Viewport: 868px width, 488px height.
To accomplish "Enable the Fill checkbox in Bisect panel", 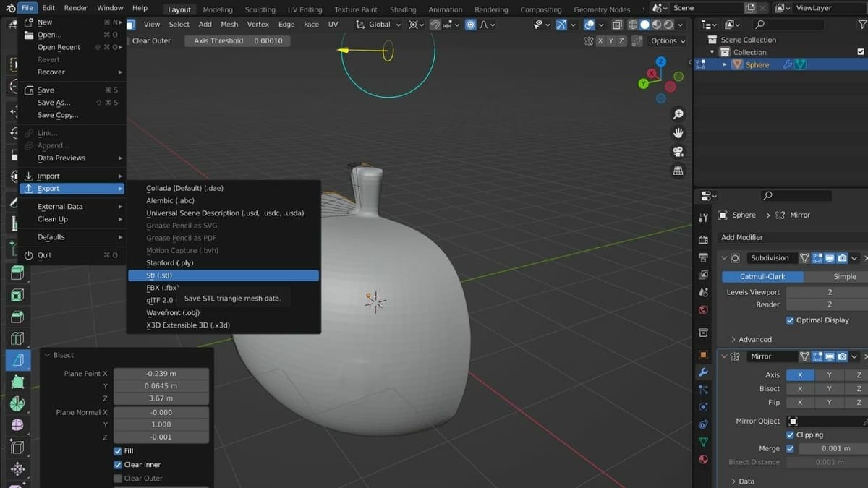I will click(118, 450).
